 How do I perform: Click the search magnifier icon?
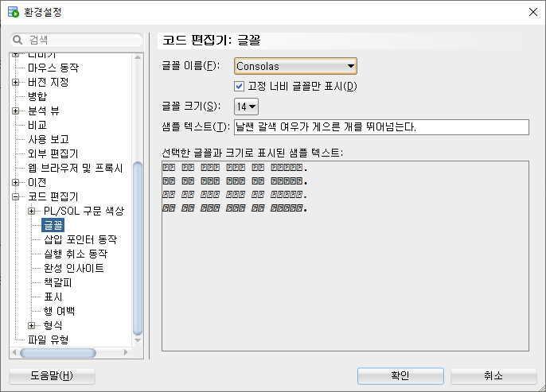(x=17, y=40)
